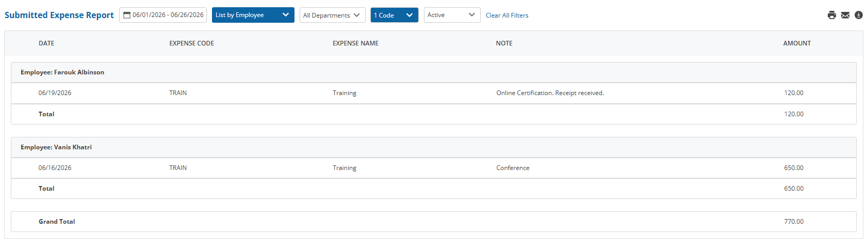Change the Active status dropdown
The width and height of the screenshot is (868, 247).
click(x=452, y=15)
